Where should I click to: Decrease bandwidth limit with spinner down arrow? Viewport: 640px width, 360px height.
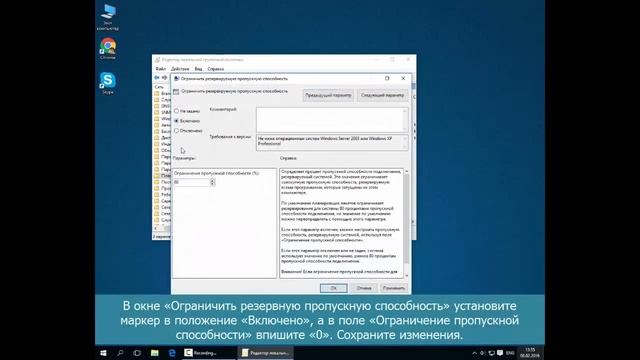pos(212,184)
